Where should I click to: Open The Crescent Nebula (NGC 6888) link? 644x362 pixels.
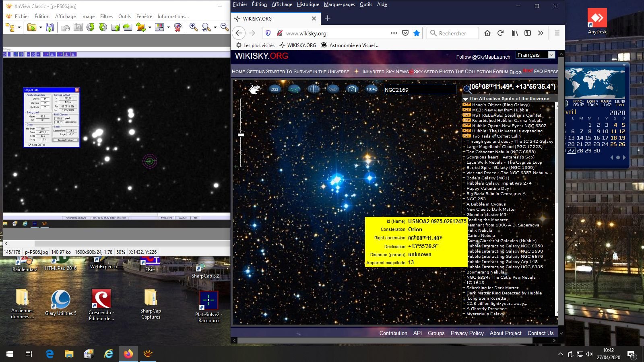tap(501, 152)
